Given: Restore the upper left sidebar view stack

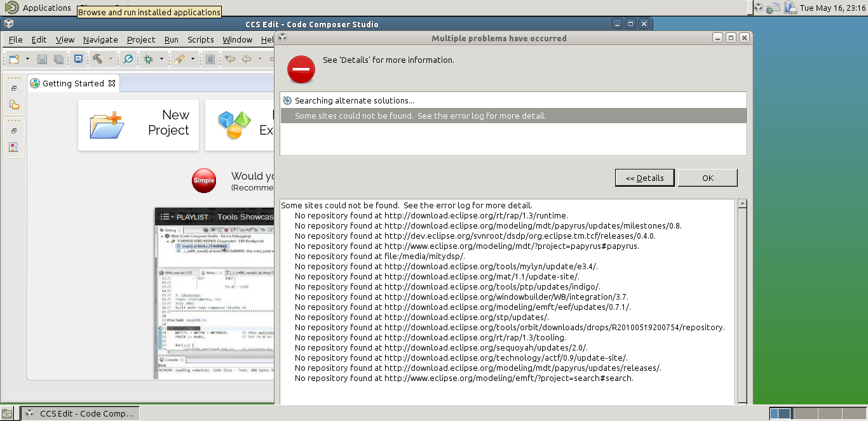Looking at the screenshot, I should pyautogui.click(x=14, y=88).
